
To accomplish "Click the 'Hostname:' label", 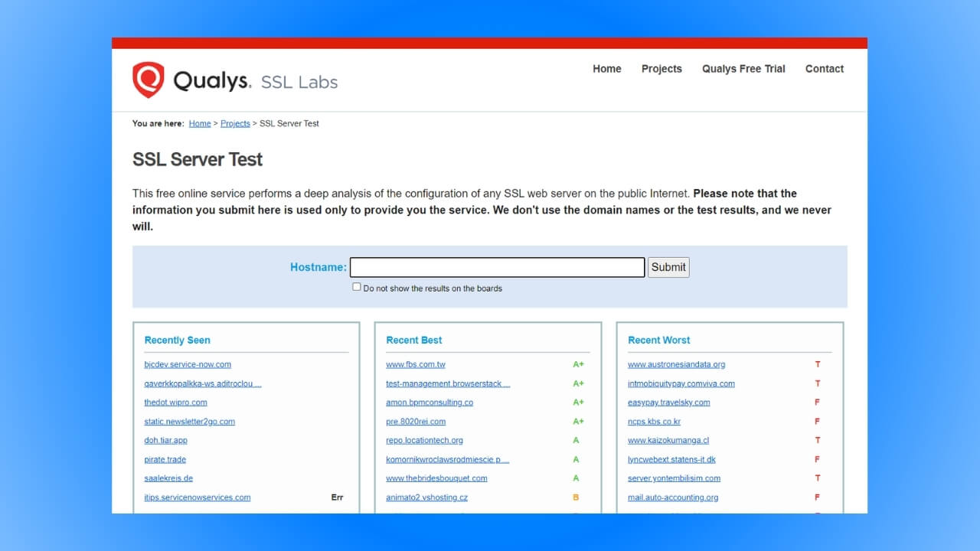I will coord(318,267).
